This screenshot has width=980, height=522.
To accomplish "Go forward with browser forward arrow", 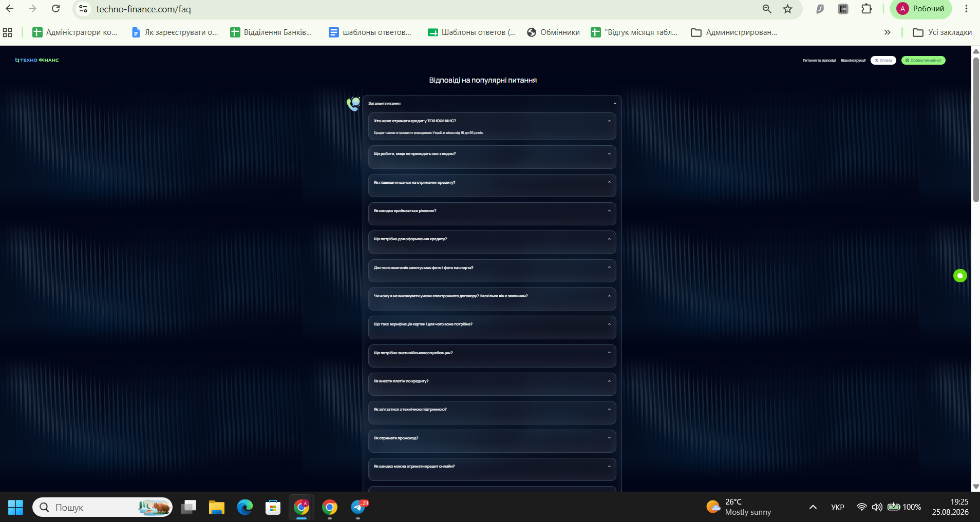I will point(32,9).
